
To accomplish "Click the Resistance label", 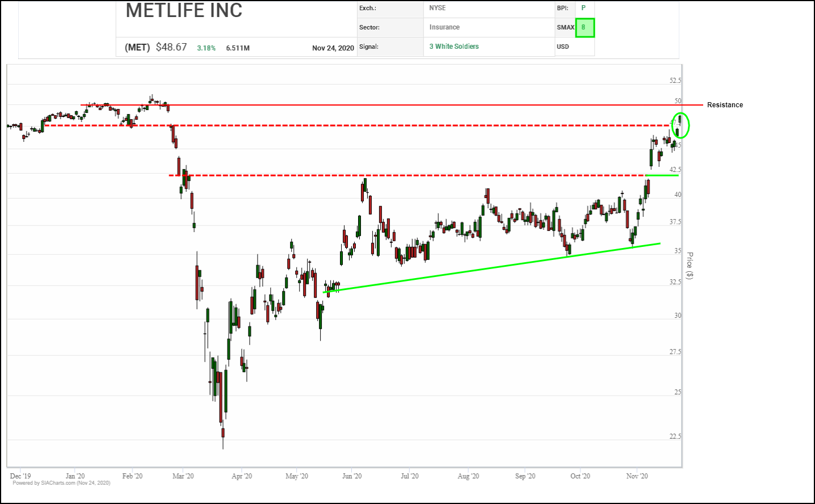I will tap(725, 105).
